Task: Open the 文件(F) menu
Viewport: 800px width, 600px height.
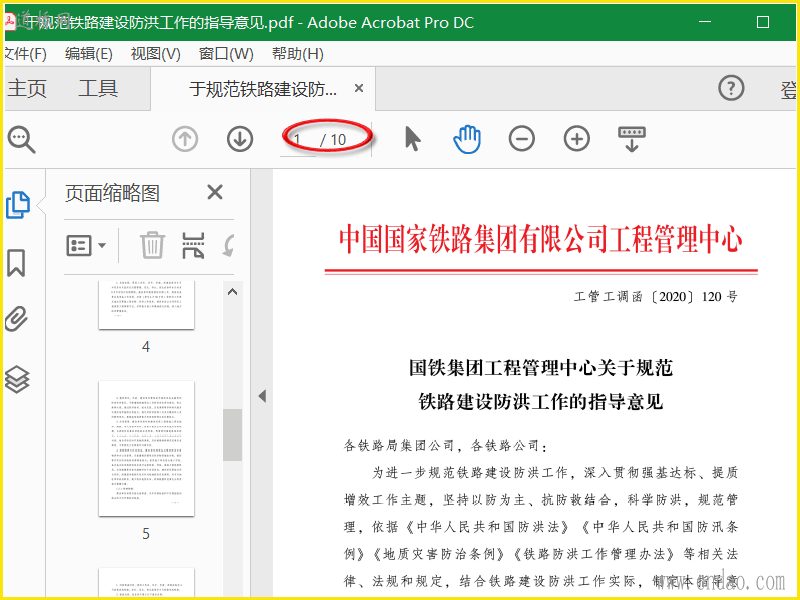Action: [26, 54]
